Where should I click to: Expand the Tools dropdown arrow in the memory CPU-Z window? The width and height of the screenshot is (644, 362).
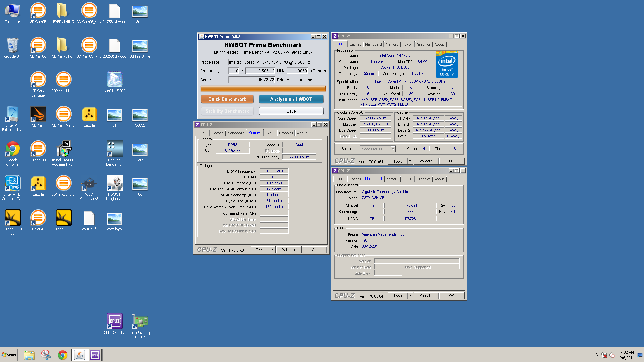272,250
